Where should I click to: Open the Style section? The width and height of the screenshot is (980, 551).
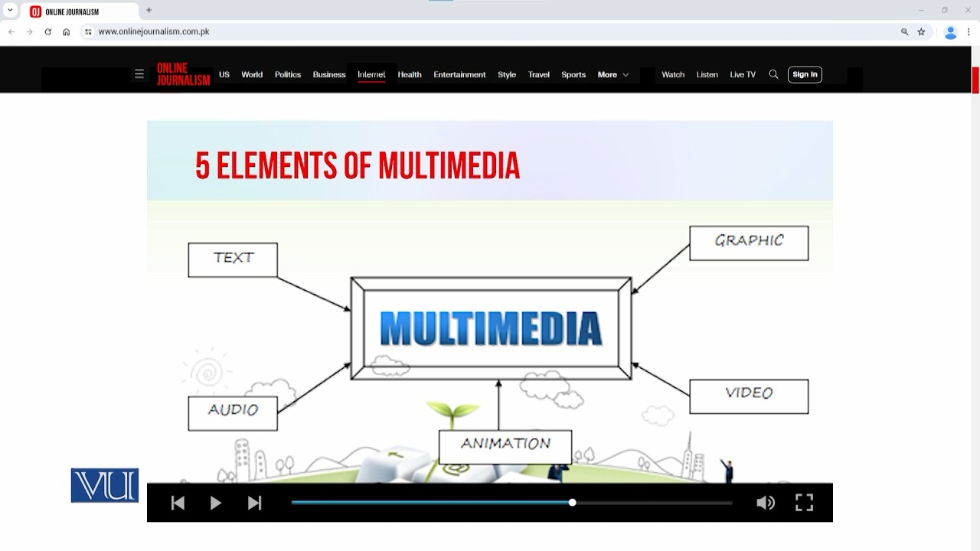(507, 74)
